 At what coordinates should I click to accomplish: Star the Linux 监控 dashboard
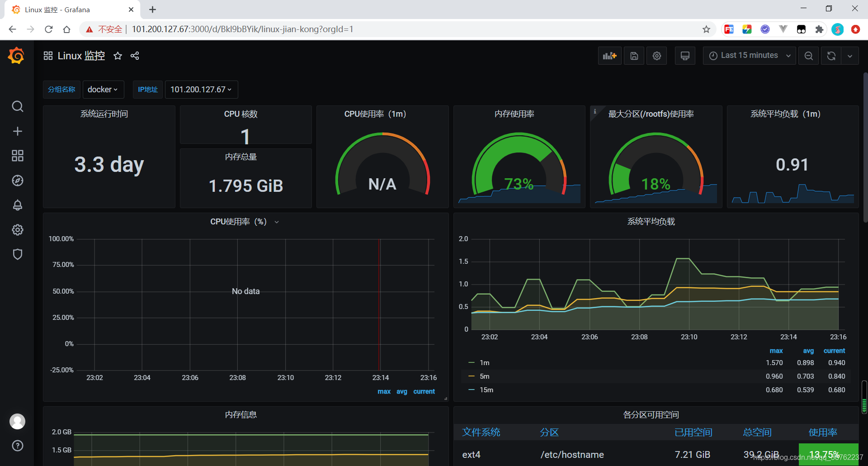coord(118,56)
